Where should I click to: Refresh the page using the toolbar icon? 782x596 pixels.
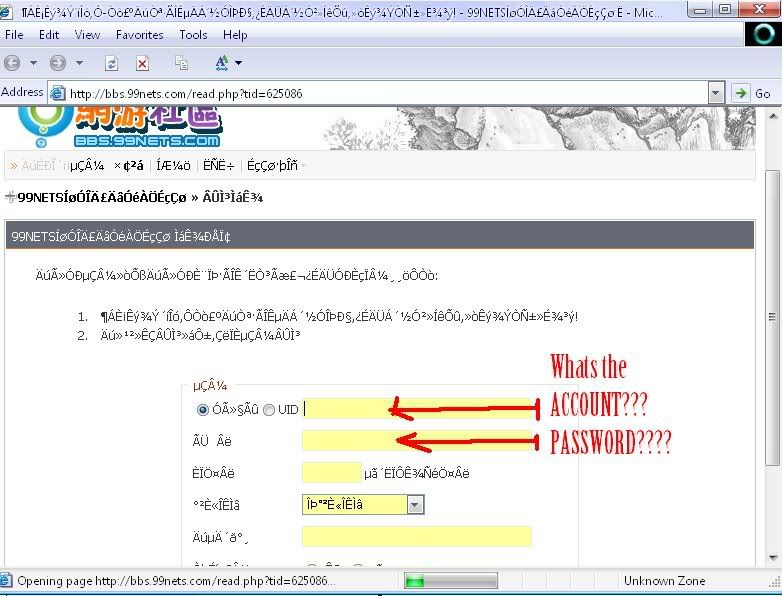111,62
